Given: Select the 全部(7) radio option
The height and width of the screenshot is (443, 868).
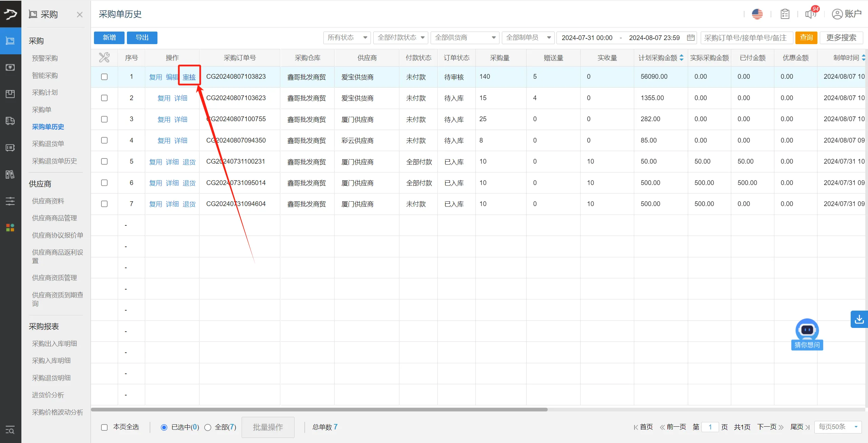Looking at the screenshot, I should click(208, 427).
